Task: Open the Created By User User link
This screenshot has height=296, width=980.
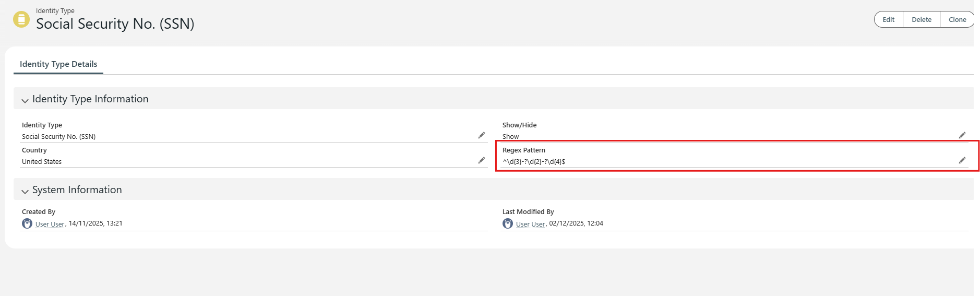Action: [50, 224]
